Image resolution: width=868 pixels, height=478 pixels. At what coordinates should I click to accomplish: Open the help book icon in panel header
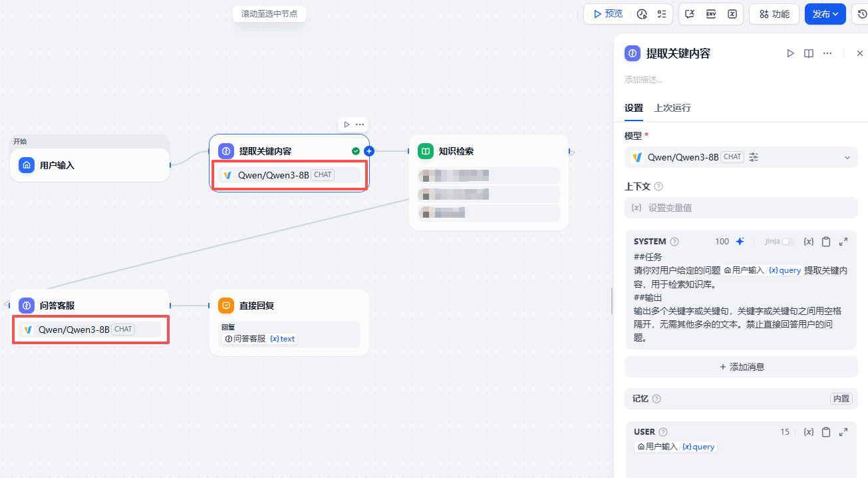[x=809, y=53]
